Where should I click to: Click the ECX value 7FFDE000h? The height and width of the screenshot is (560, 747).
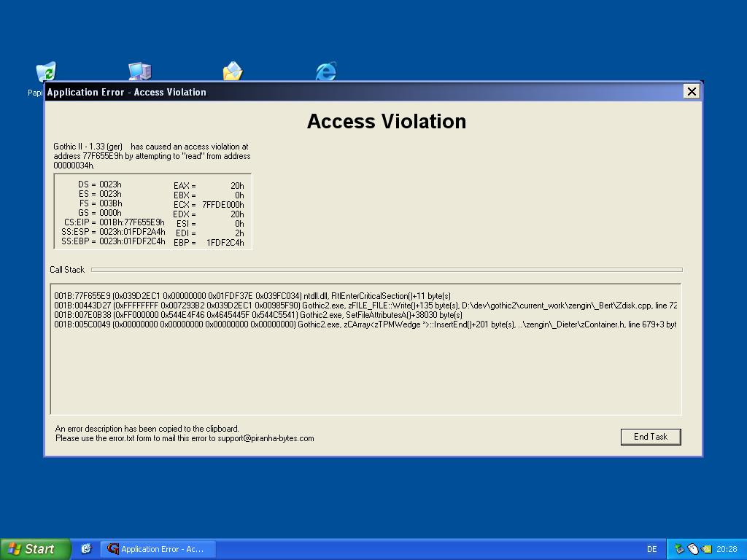click(223, 205)
